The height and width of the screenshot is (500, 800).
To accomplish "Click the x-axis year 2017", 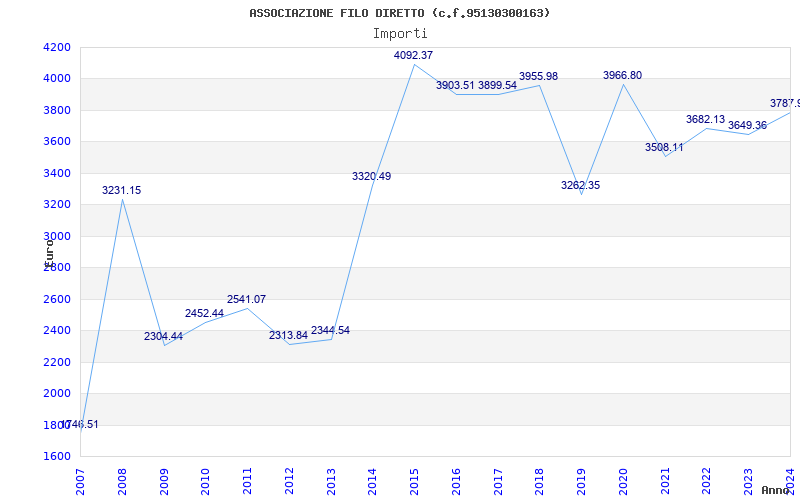I will click(498, 481).
